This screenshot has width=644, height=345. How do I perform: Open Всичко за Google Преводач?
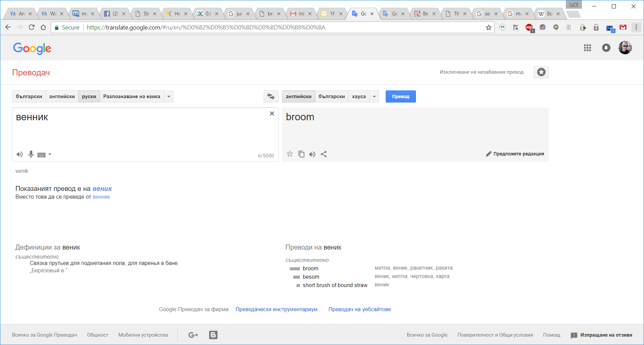45,335
